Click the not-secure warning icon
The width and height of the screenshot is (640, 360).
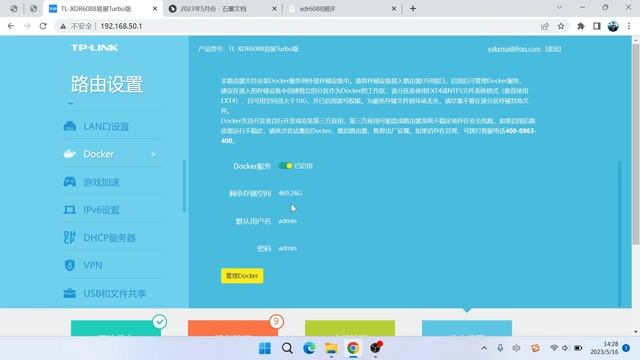pos(63,26)
